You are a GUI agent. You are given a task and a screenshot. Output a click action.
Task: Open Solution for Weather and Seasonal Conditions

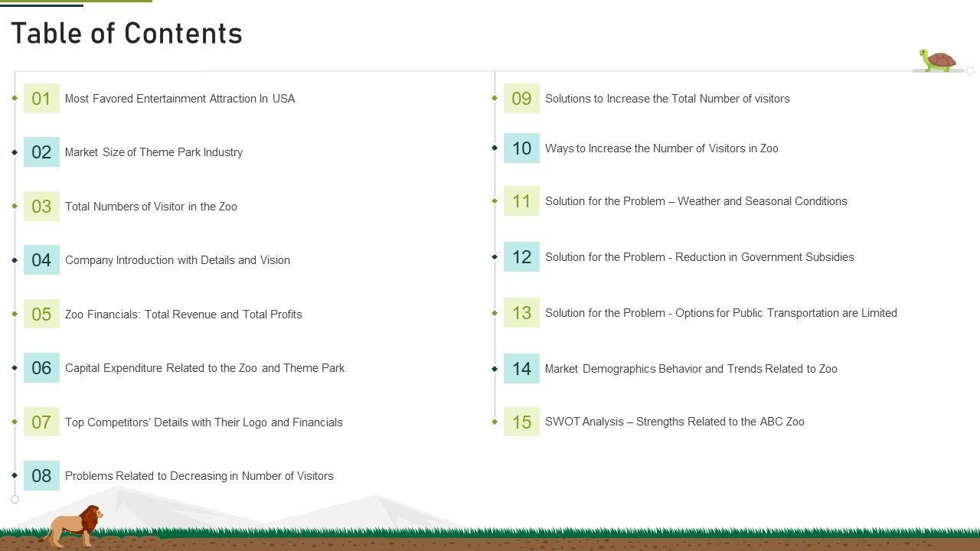(x=696, y=201)
